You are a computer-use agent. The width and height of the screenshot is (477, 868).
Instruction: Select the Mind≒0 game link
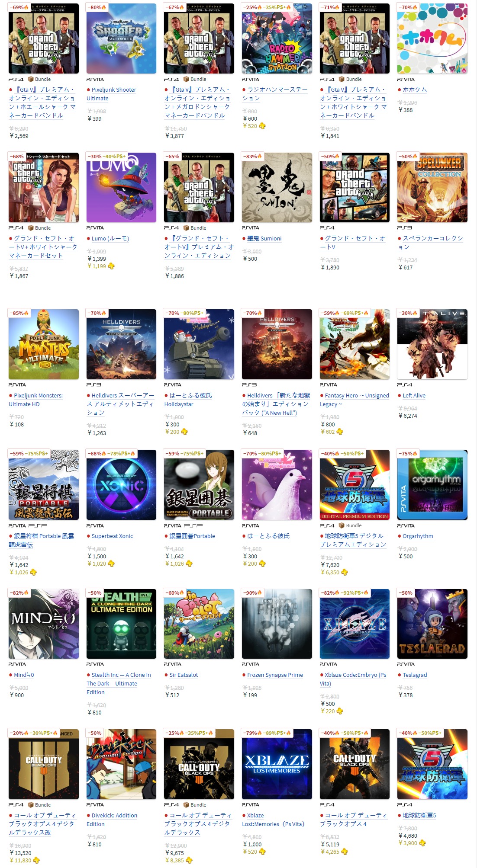click(x=24, y=675)
